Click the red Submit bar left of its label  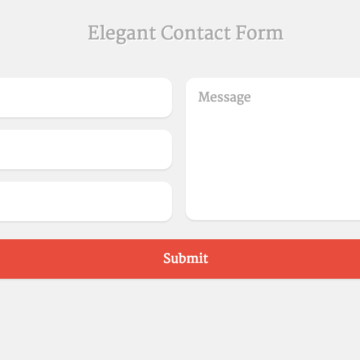pyautogui.click(x=80, y=259)
